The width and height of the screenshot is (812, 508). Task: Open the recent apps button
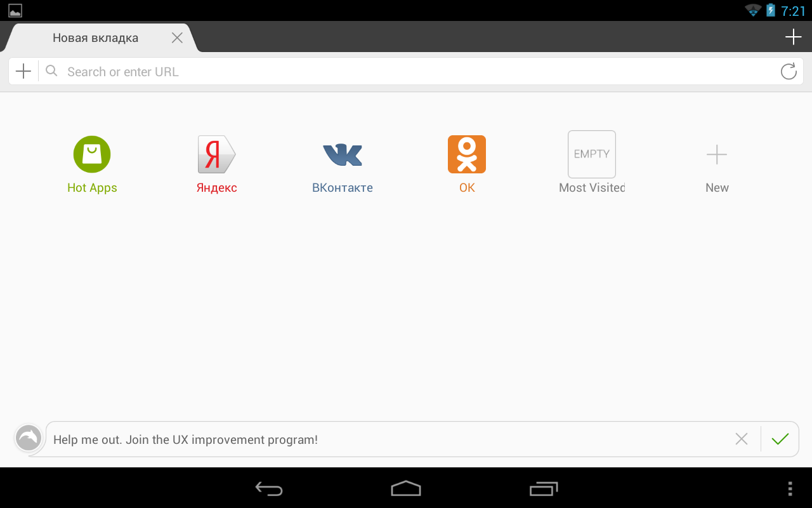(x=544, y=488)
